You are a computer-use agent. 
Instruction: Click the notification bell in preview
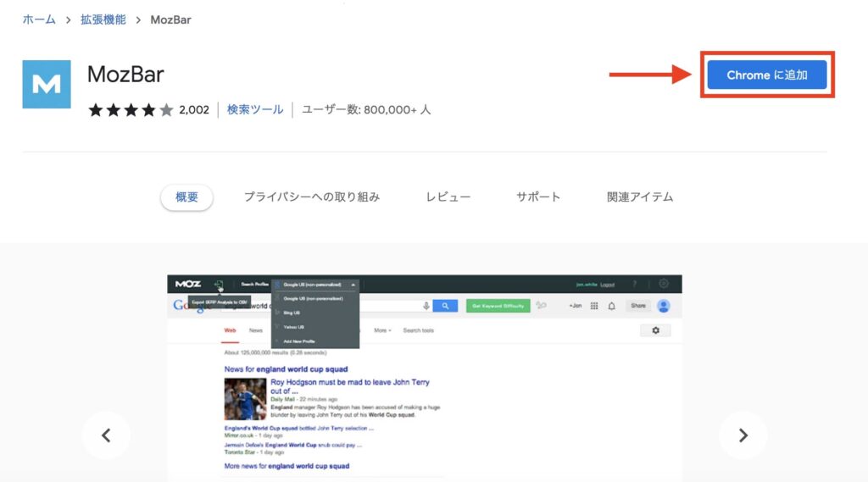point(612,306)
